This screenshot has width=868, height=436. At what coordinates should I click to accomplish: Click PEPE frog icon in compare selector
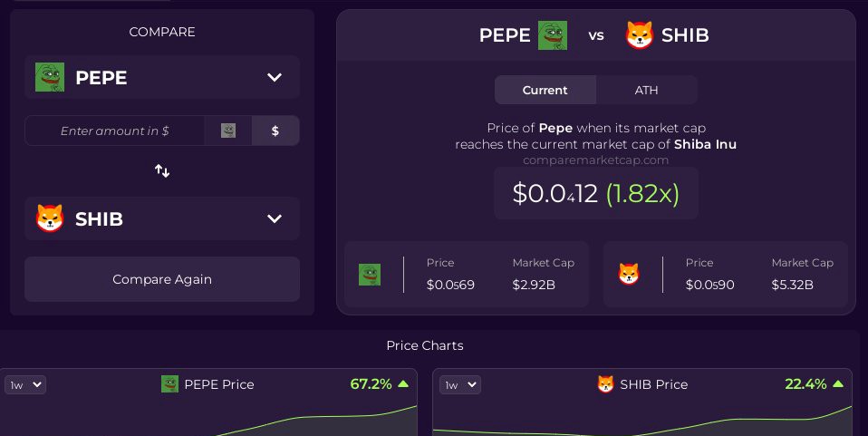pyautogui.click(x=50, y=77)
